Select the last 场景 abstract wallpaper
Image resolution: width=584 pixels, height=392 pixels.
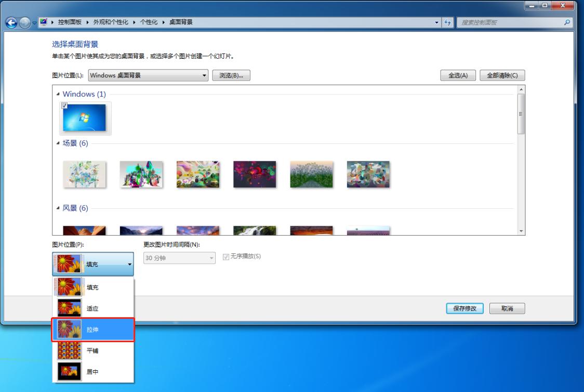[368, 174]
